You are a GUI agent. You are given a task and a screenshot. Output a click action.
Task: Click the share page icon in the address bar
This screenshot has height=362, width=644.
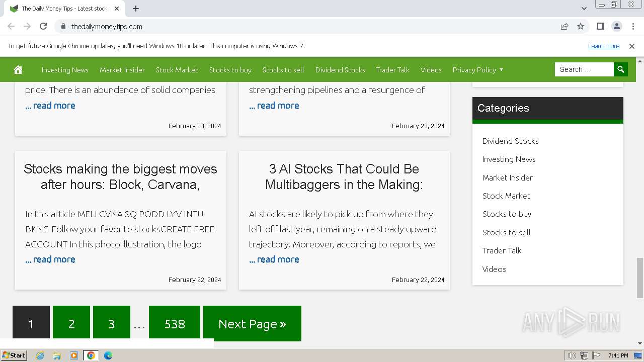point(565,26)
